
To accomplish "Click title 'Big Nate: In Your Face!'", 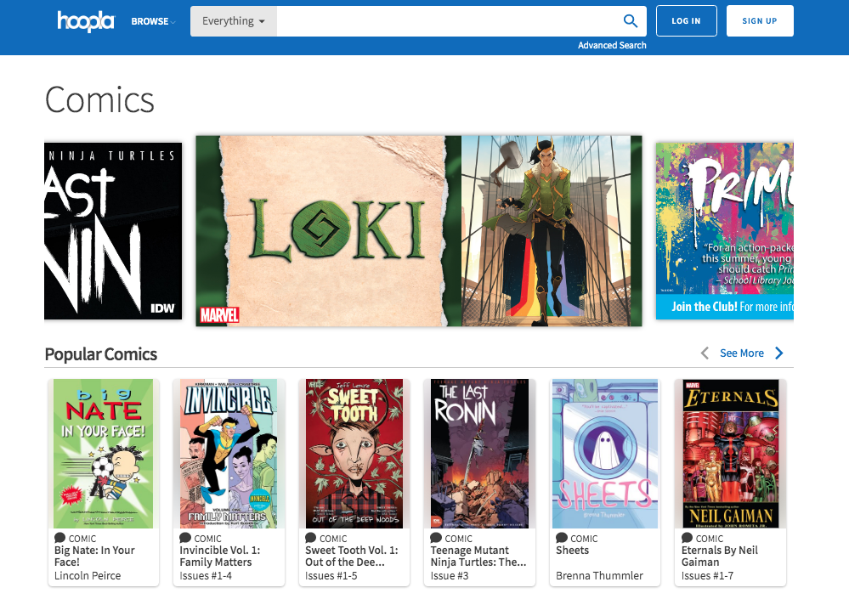I will pos(94,557).
